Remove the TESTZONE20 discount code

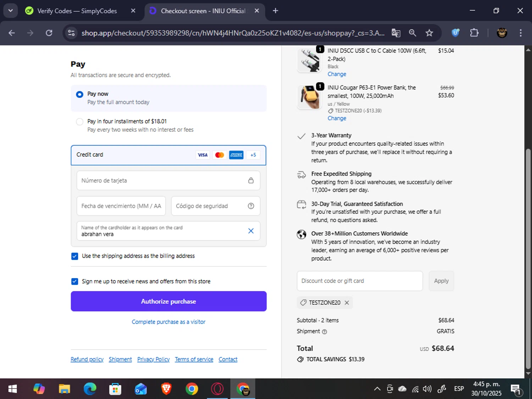click(347, 303)
